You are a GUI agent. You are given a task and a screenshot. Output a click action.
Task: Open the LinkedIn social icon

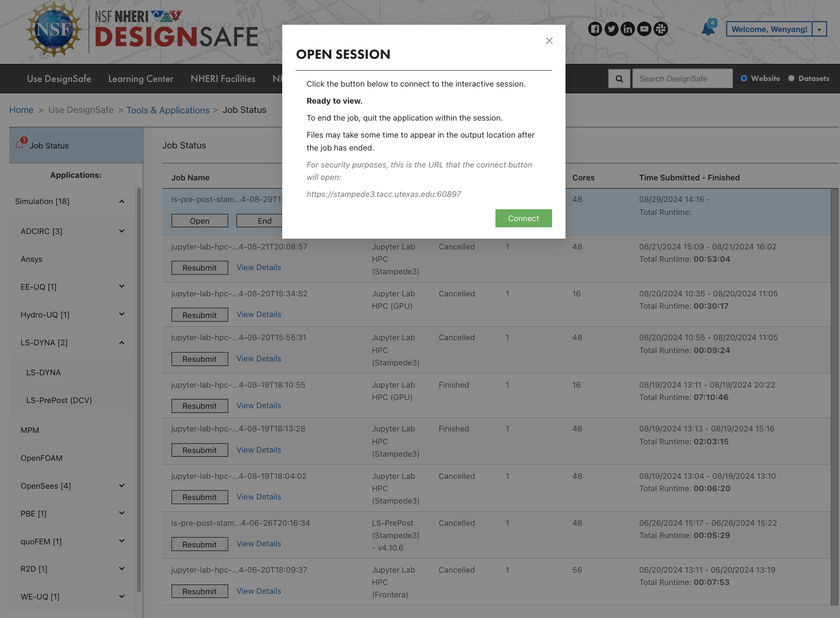click(628, 29)
